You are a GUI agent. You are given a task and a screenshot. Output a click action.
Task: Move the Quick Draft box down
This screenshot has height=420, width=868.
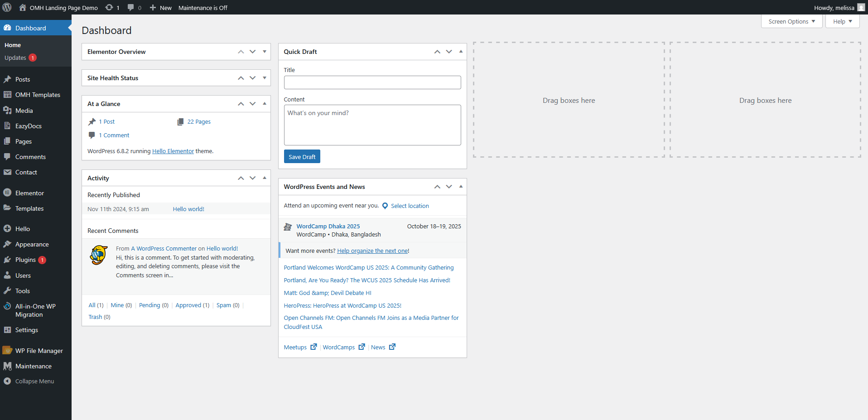449,52
